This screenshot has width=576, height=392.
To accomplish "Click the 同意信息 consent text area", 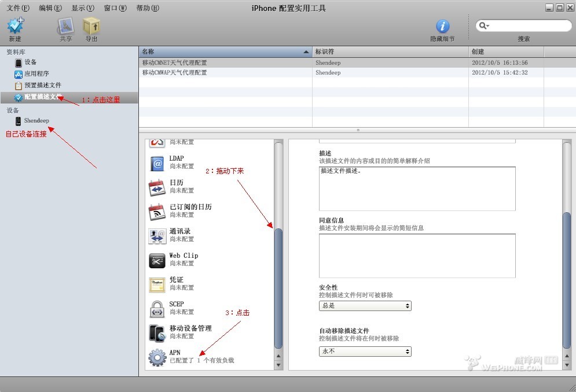I will (417, 256).
